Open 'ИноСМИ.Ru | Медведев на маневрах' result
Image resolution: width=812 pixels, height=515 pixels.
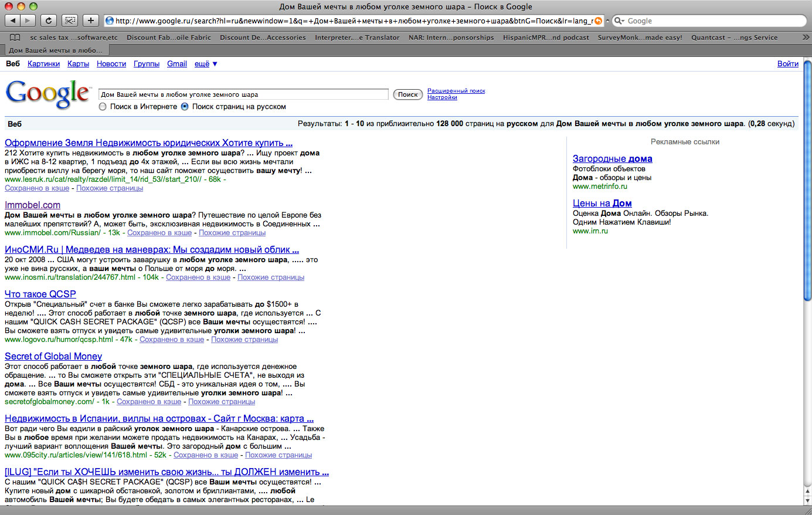[x=152, y=249]
